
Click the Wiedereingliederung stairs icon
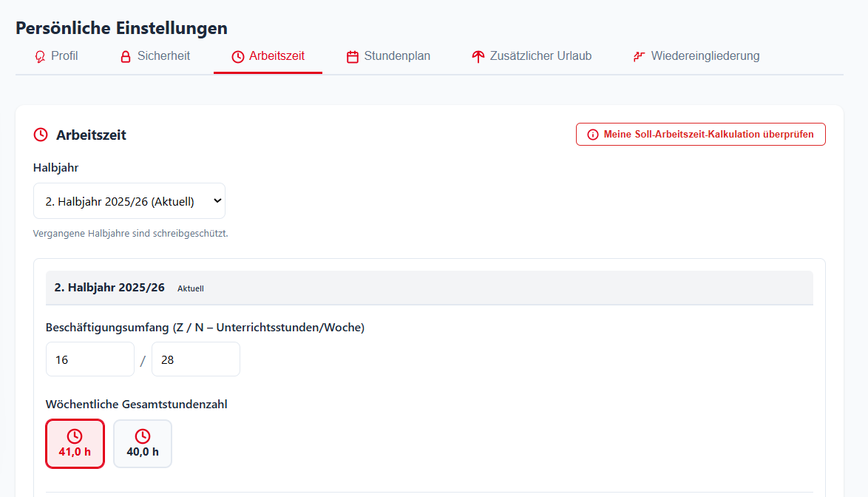640,56
